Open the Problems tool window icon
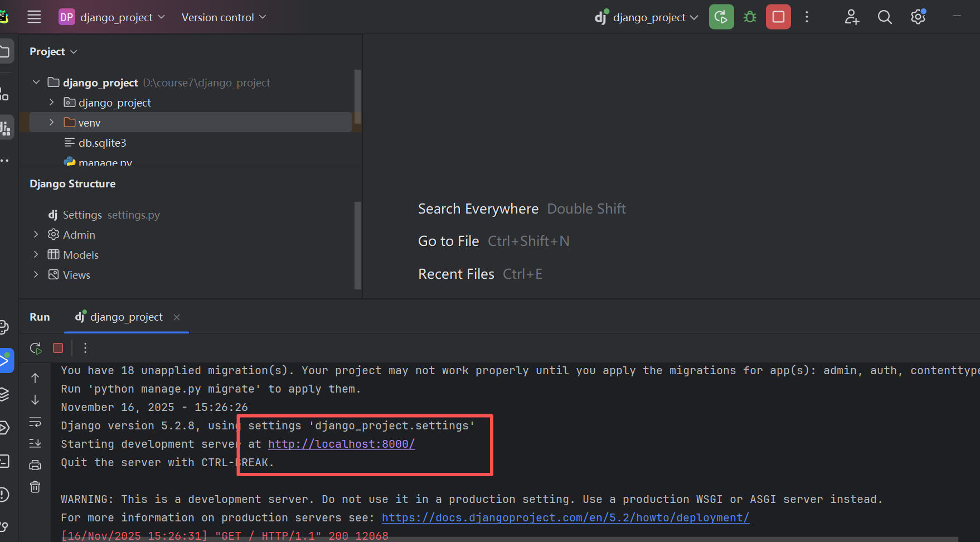Image resolution: width=980 pixels, height=542 pixels. [x=4, y=495]
